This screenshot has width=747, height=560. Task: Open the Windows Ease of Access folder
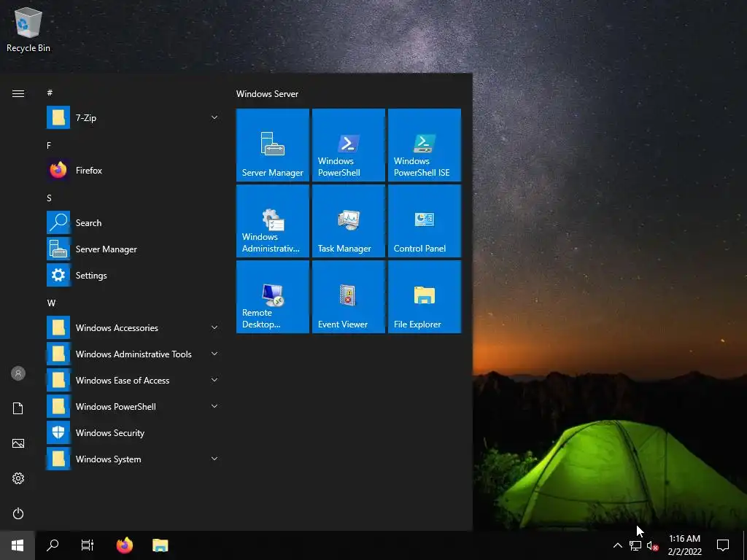(133, 380)
